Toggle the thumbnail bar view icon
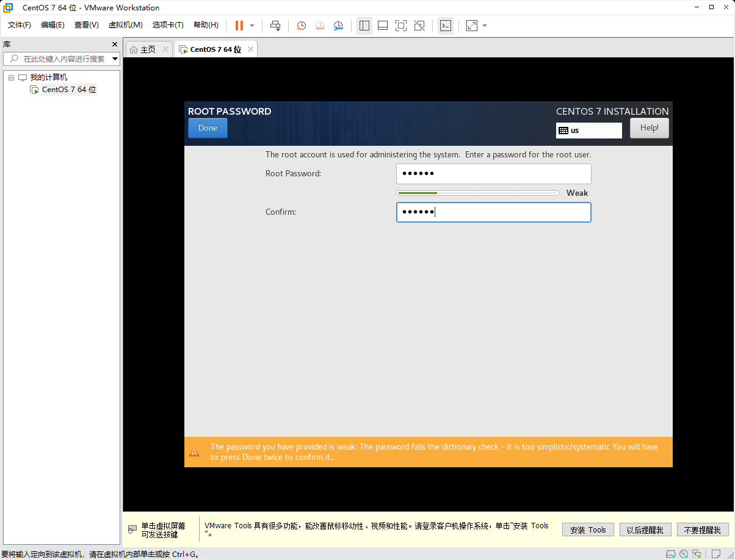 (x=383, y=26)
